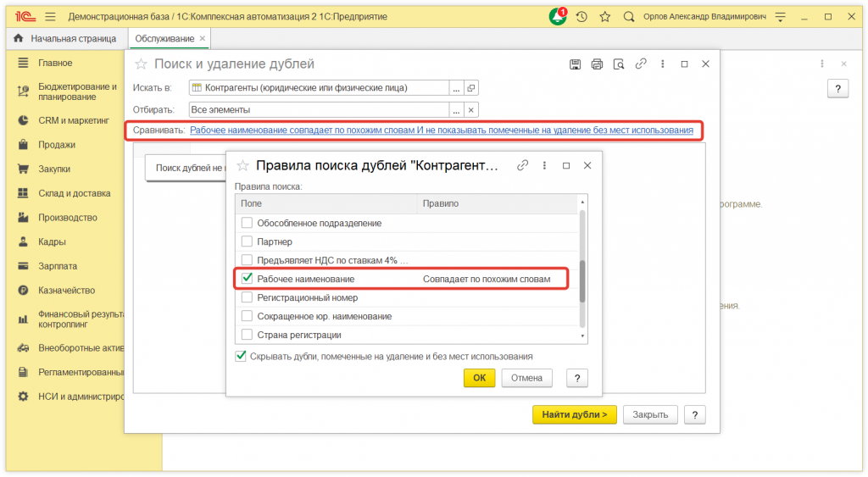The image size is (868, 477).
Task: Open service settings menu next to user name
Action: click(781, 17)
